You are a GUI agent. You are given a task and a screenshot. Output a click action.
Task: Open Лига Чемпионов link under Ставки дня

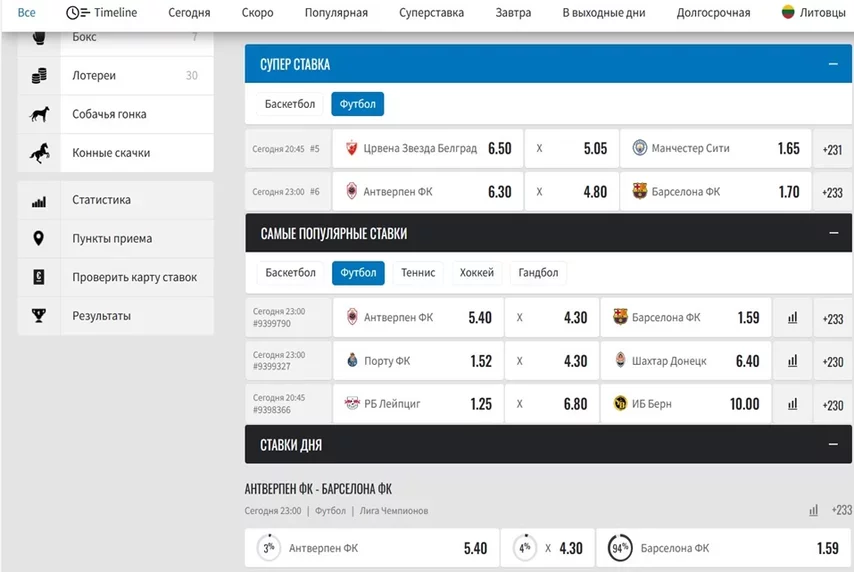[394, 511]
